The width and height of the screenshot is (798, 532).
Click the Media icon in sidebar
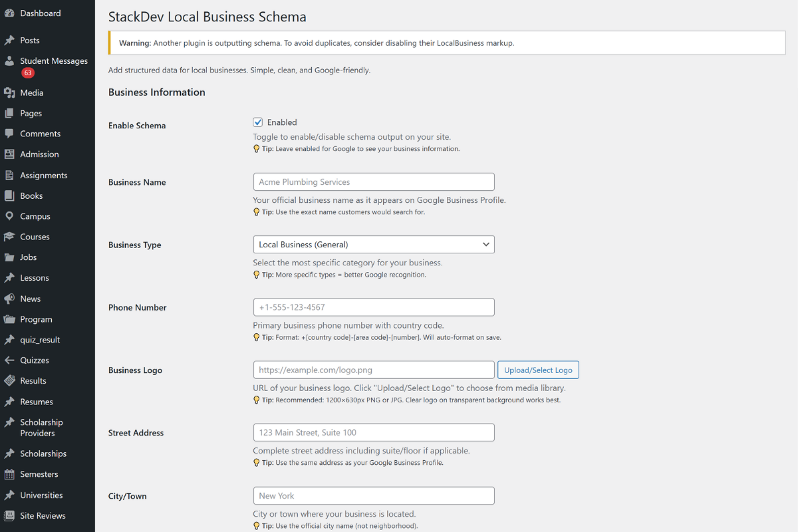(x=9, y=93)
